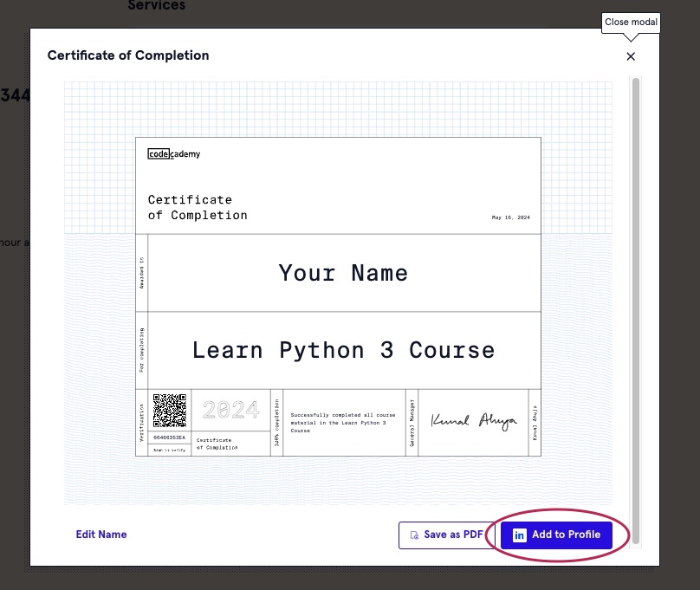Screen dimensions: 700x590
Task: Click the 'May 16, 2024' date
Action: click(511, 217)
